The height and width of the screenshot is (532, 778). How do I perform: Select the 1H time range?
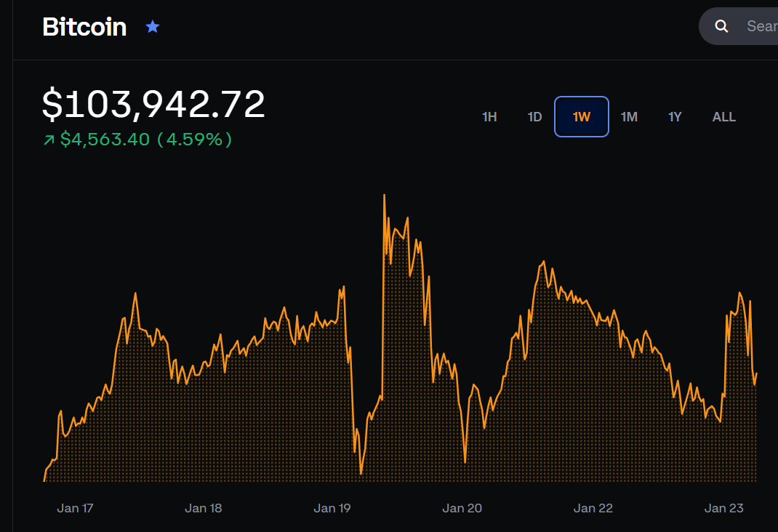[x=489, y=117]
